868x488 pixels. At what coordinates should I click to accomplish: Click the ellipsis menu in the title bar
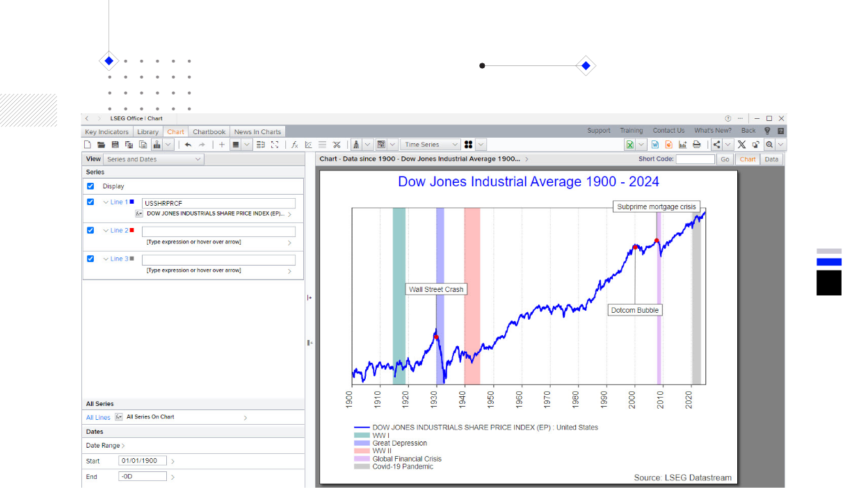[741, 118]
